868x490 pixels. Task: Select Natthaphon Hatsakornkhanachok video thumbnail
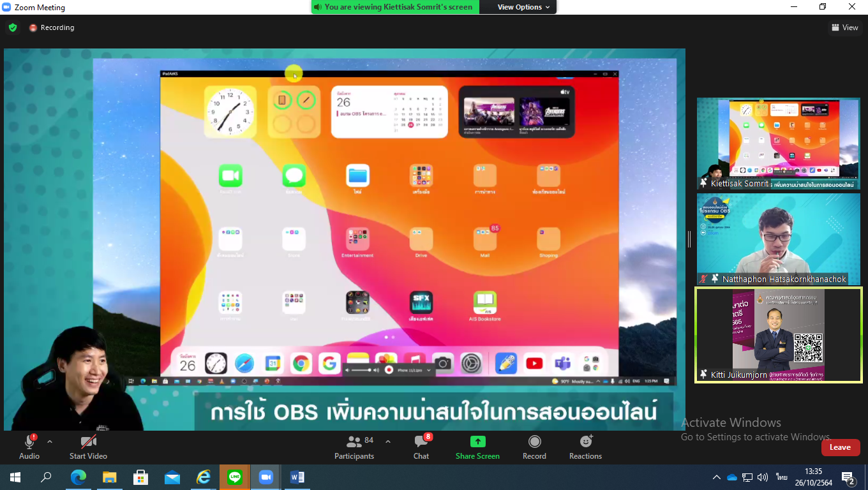click(778, 239)
